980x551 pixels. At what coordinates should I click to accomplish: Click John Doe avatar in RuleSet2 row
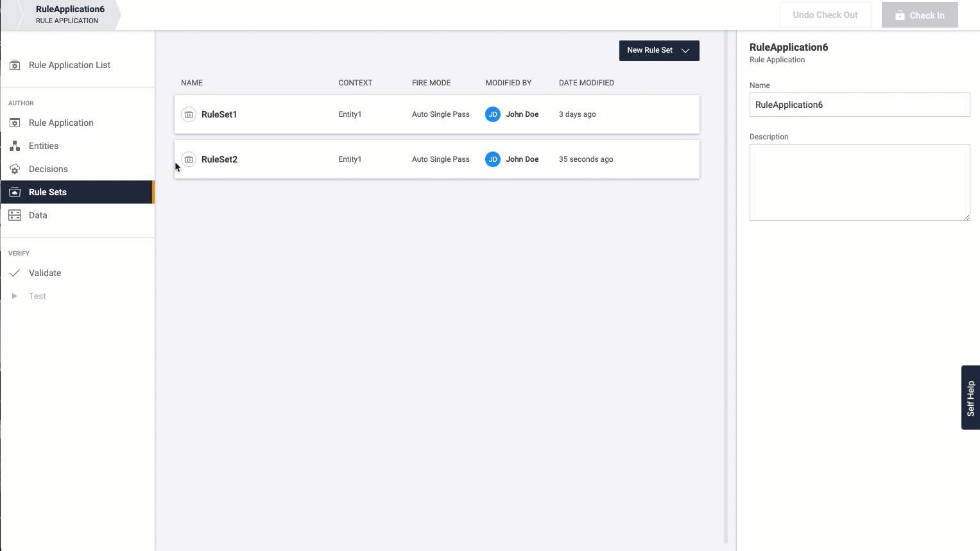coord(493,159)
